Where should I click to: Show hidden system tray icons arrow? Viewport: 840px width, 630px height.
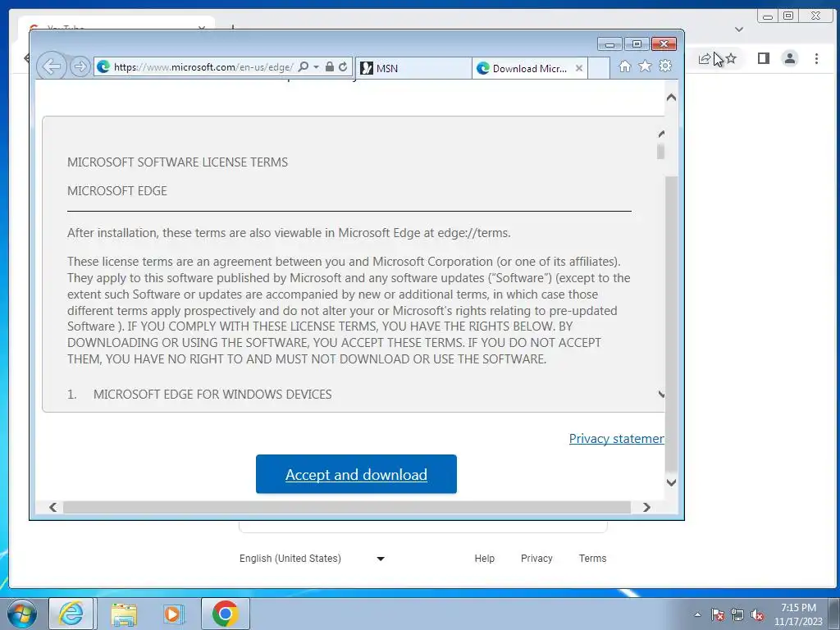697,614
